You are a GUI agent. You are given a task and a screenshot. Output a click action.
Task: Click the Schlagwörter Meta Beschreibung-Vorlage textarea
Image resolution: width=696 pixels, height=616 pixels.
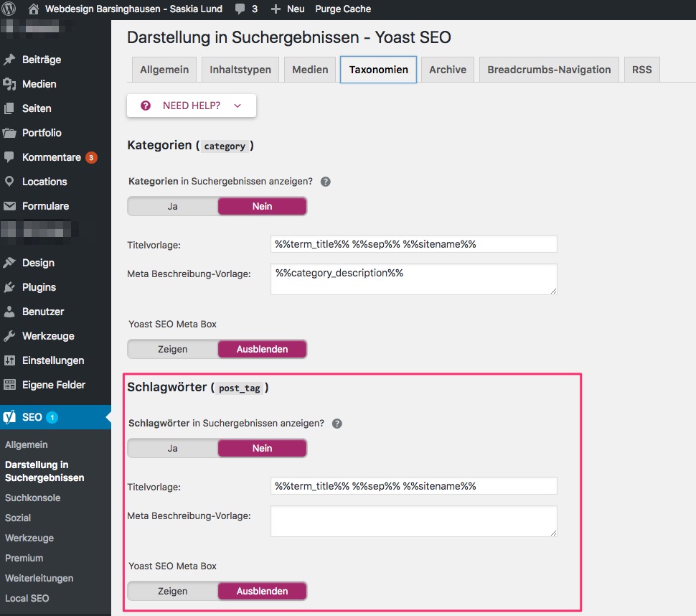pyautogui.click(x=413, y=521)
